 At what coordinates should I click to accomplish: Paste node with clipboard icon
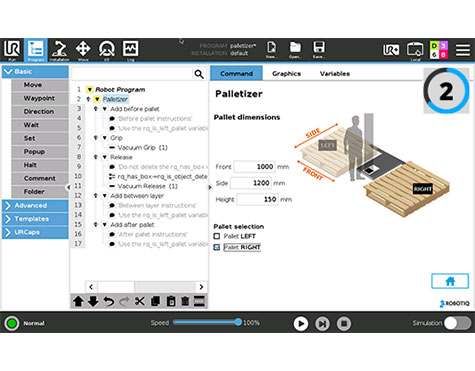pos(171,301)
